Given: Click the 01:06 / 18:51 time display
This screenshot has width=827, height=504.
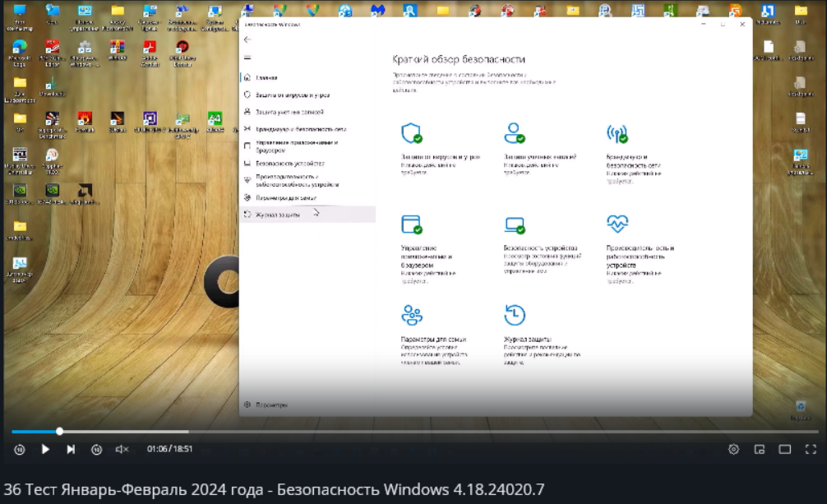Looking at the screenshot, I should 170,449.
